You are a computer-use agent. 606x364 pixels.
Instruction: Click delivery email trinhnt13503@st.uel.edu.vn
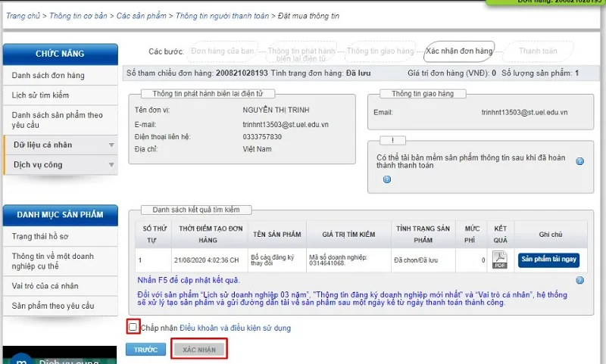point(524,112)
